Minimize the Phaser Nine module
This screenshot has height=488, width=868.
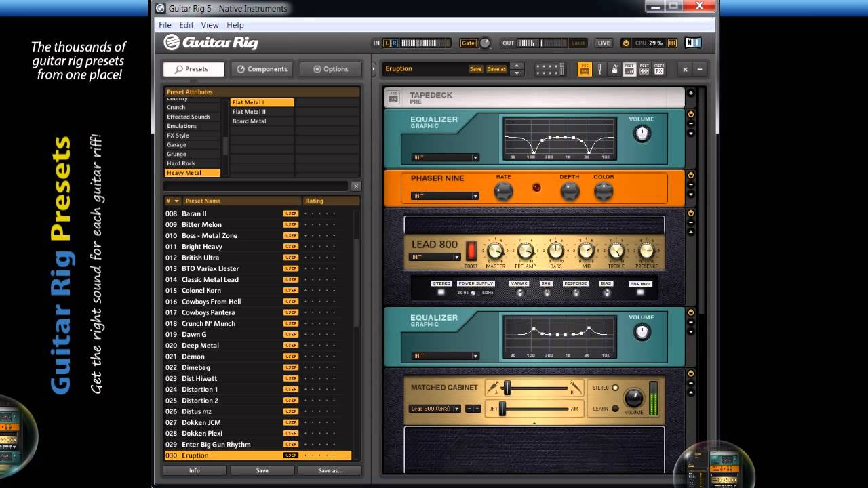[x=691, y=185]
